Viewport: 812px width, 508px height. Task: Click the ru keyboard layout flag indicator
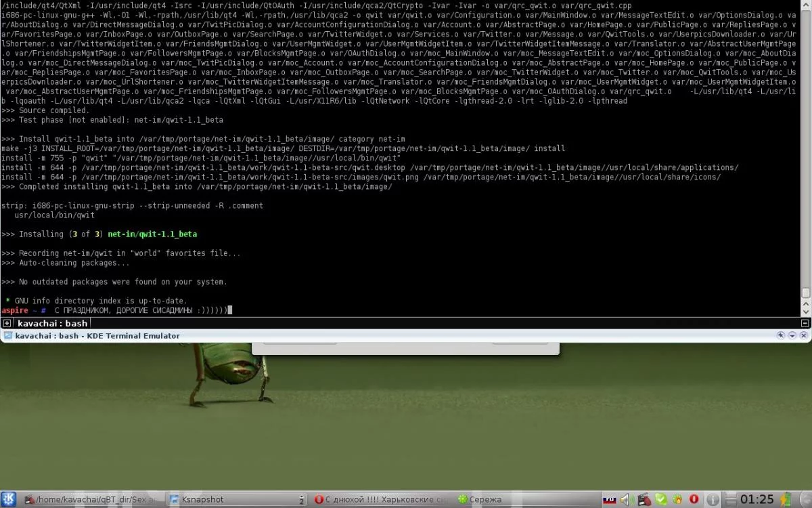(609, 500)
